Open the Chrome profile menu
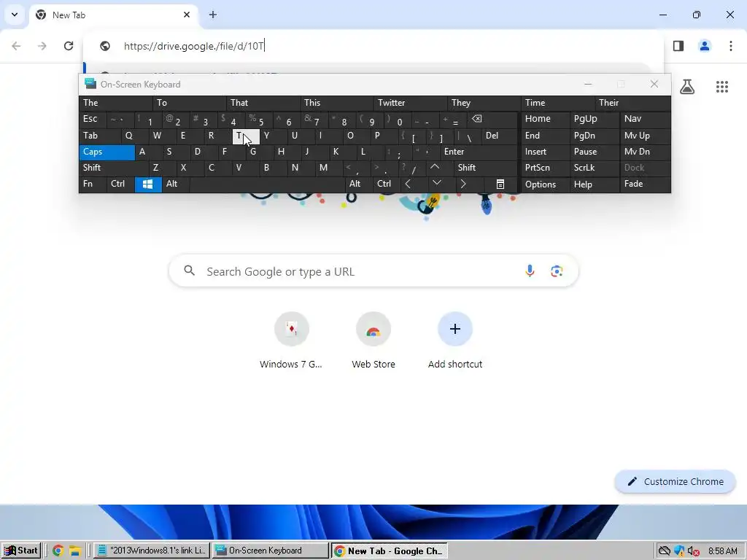 [x=705, y=46]
